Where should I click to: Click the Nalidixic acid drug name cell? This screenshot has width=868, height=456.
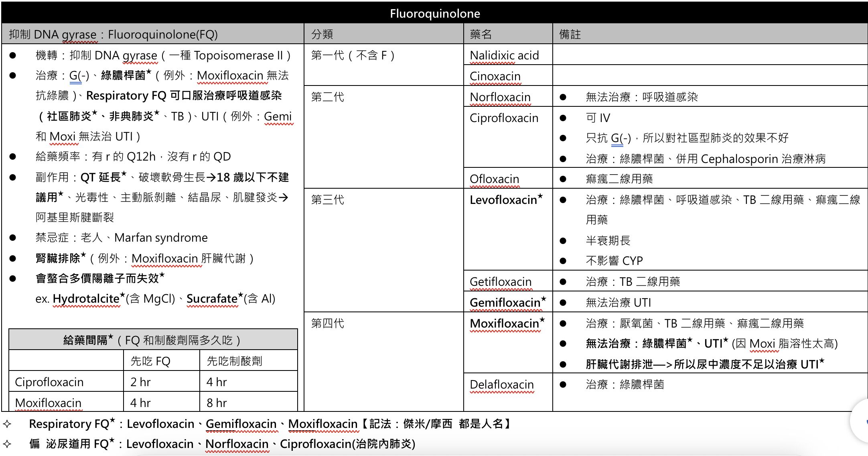click(x=504, y=55)
